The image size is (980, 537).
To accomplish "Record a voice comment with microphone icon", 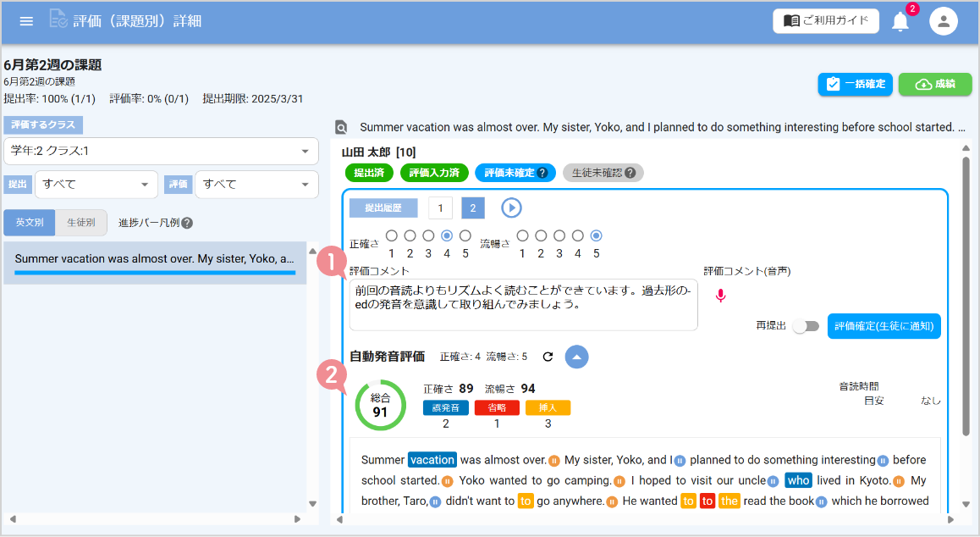I will pyautogui.click(x=721, y=296).
